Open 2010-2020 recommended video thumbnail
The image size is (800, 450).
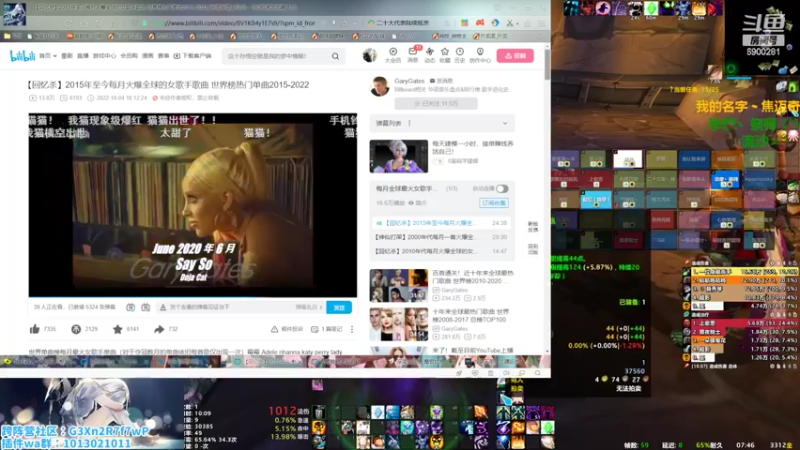[x=398, y=285]
